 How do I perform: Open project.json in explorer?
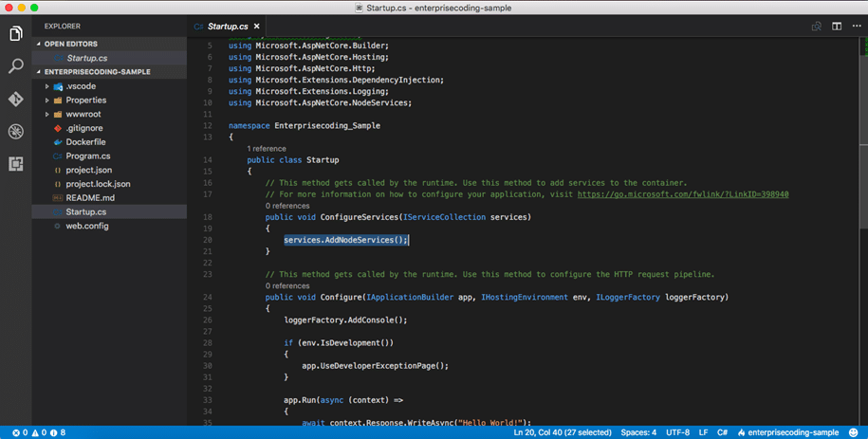click(88, 170)
